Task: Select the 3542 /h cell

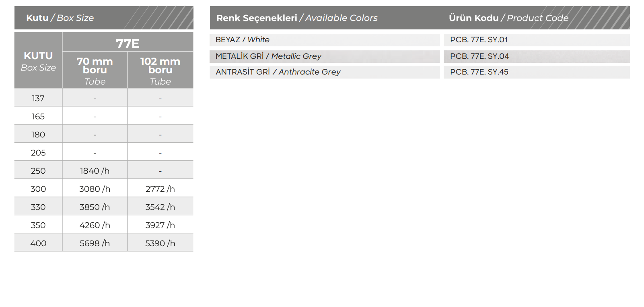Action: click(x=160, y=207)
